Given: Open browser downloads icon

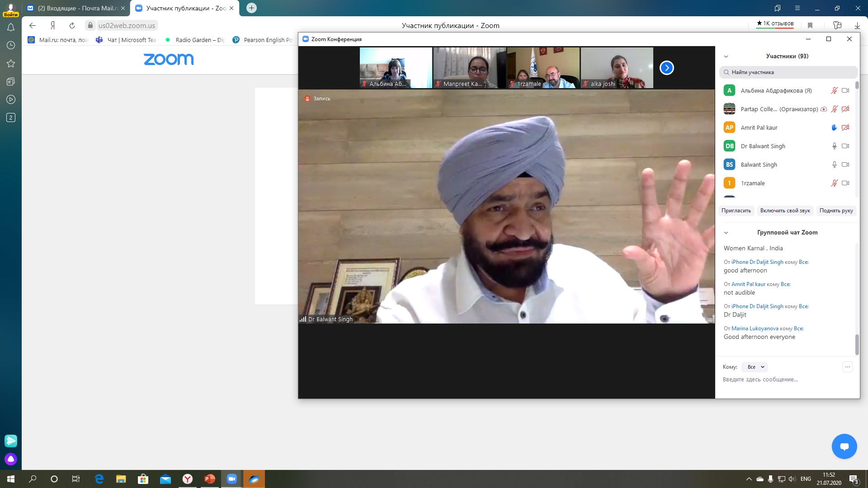Looking at the screenshot, I should point(857,25).
